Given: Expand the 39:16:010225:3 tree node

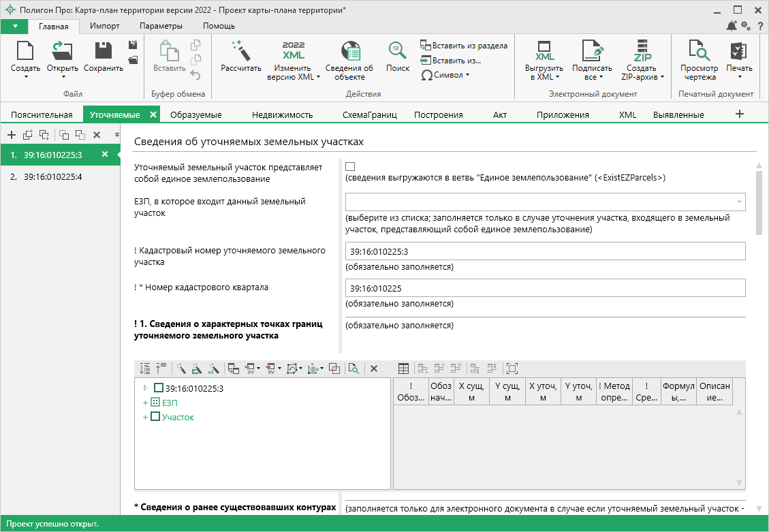Looking at the screenshot, I should coord(145,388).
